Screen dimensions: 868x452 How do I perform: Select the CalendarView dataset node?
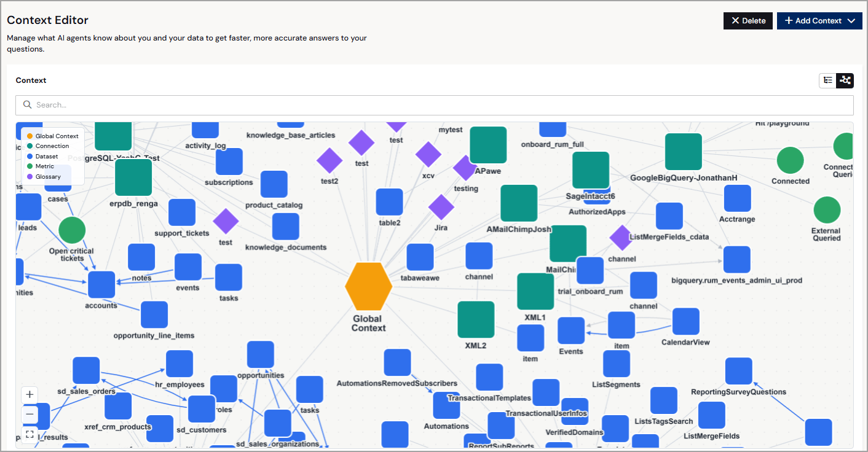(x=686, y=322)
